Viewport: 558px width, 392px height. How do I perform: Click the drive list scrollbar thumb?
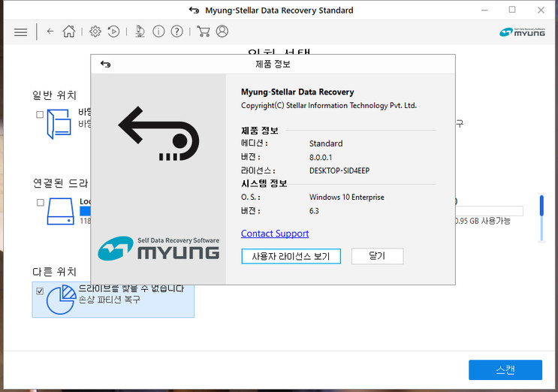coord(541,206)
